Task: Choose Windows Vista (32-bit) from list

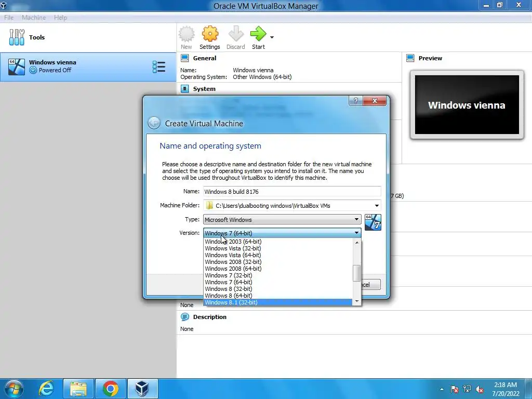Action: (x=277, y=248)
